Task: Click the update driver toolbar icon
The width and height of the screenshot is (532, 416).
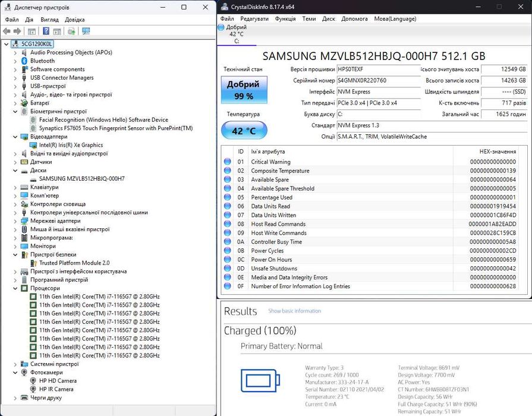Action: click(71, 31)
